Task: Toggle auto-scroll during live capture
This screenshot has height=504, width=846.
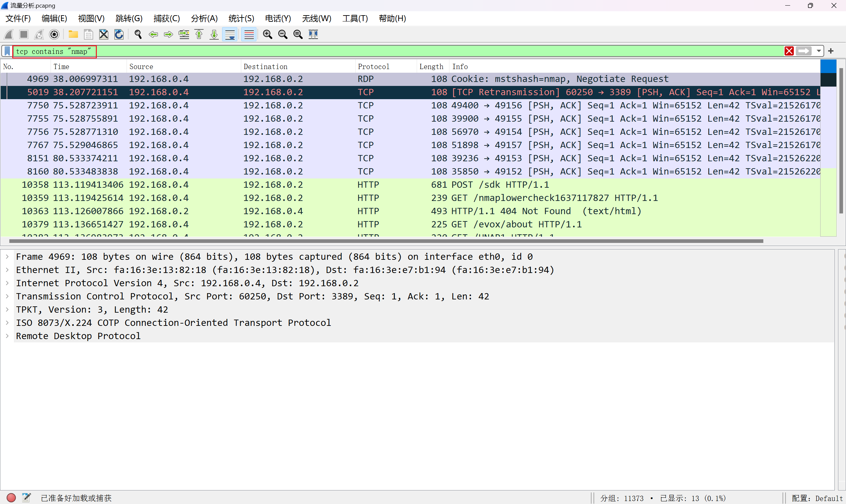Action: 230,34
